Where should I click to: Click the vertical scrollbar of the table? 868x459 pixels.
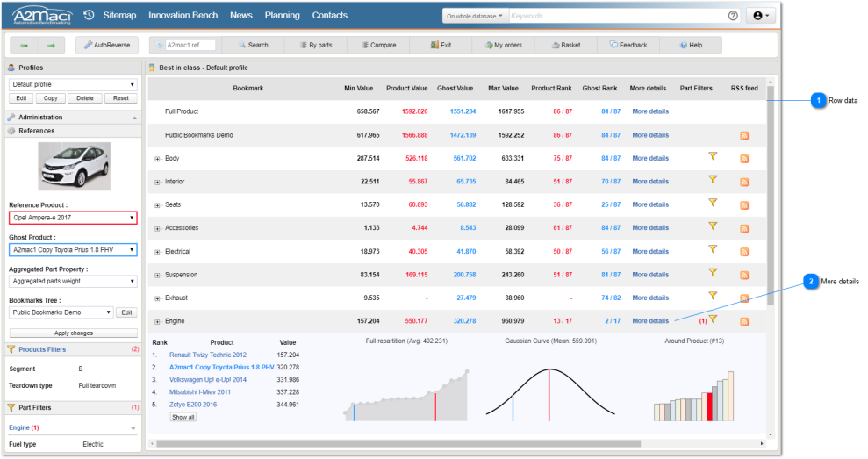[770, 196]
